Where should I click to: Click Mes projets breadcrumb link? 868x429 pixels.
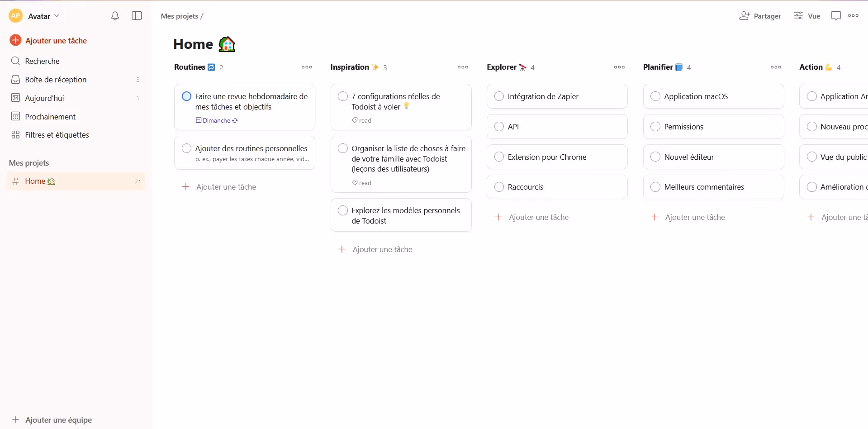(180, 16)
